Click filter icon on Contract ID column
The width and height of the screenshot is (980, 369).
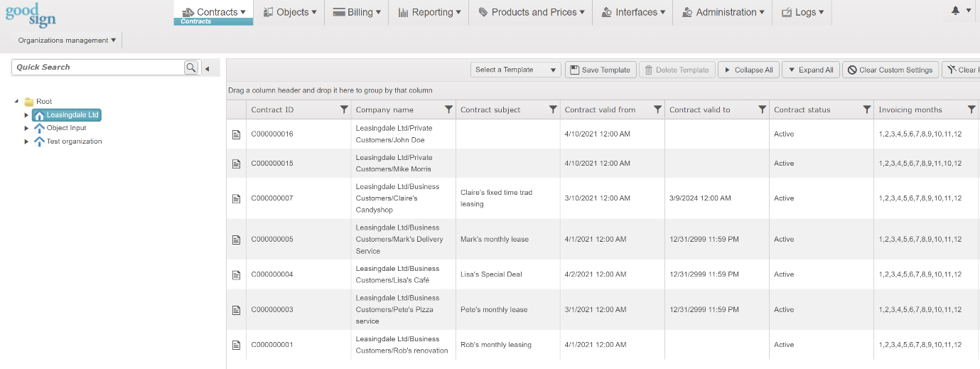(344, 109)
